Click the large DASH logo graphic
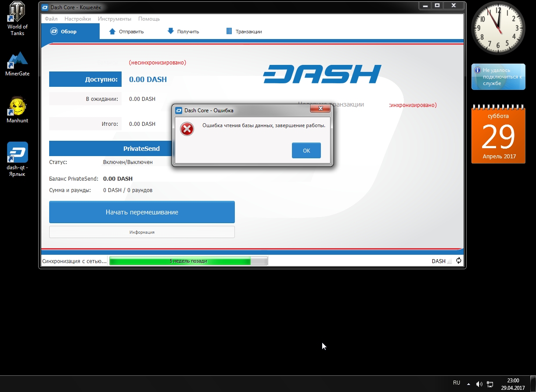 pyautogui.click(x=322, y=74)
